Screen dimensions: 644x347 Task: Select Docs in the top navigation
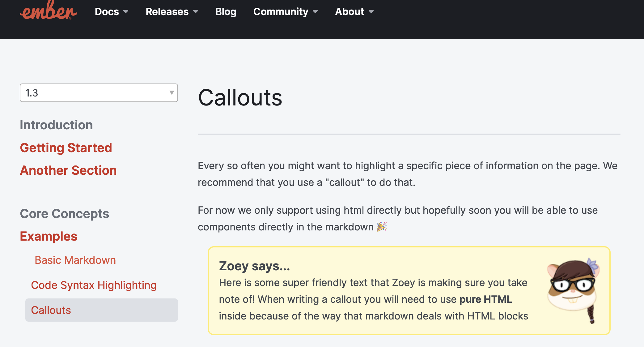107,12
